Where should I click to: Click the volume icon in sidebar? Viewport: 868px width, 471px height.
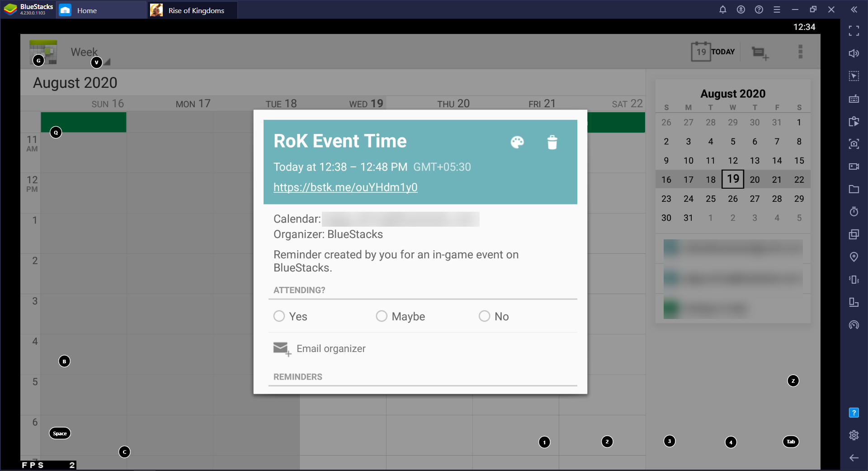(x=854, y=53)
